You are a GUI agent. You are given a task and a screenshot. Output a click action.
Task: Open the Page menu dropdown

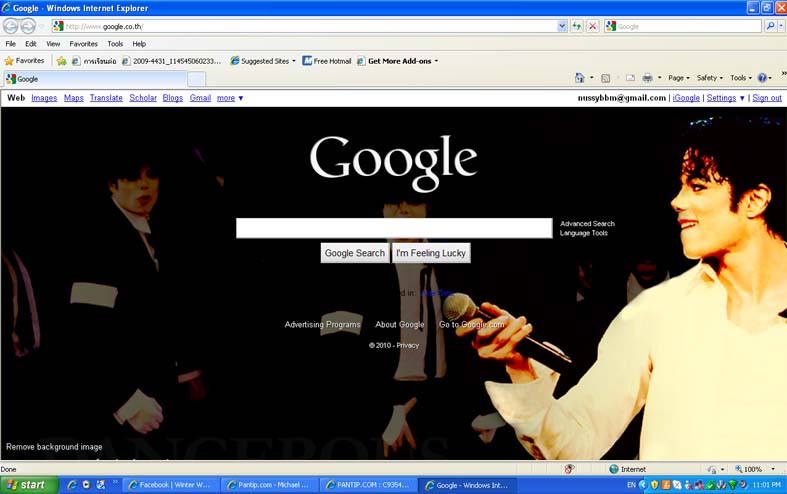coord(679,78)
